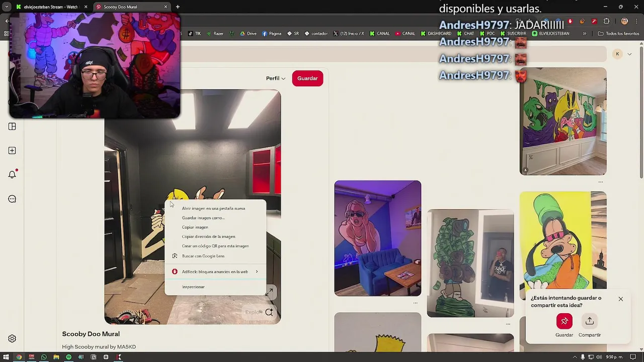Click the High Scooby mural by MA5KD text
Viewport: 644px width, 362px height.
click(x=99, y=347)
